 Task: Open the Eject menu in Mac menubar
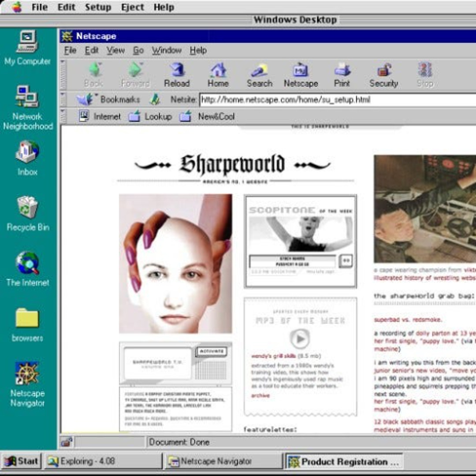133,7
